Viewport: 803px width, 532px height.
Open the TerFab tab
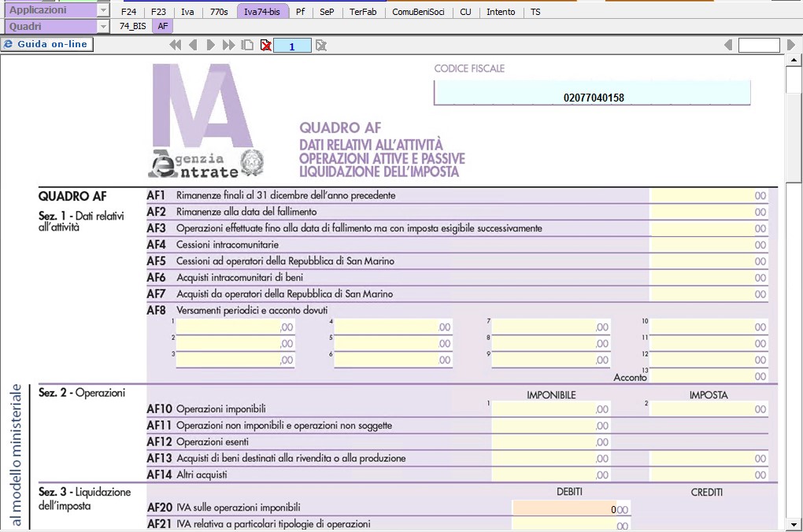tap(363, 11)
